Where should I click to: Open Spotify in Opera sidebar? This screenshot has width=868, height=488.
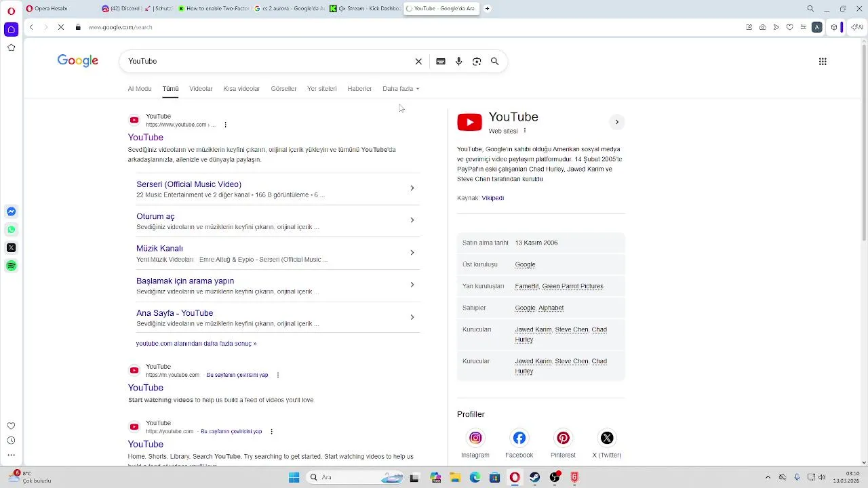[11, 266]
